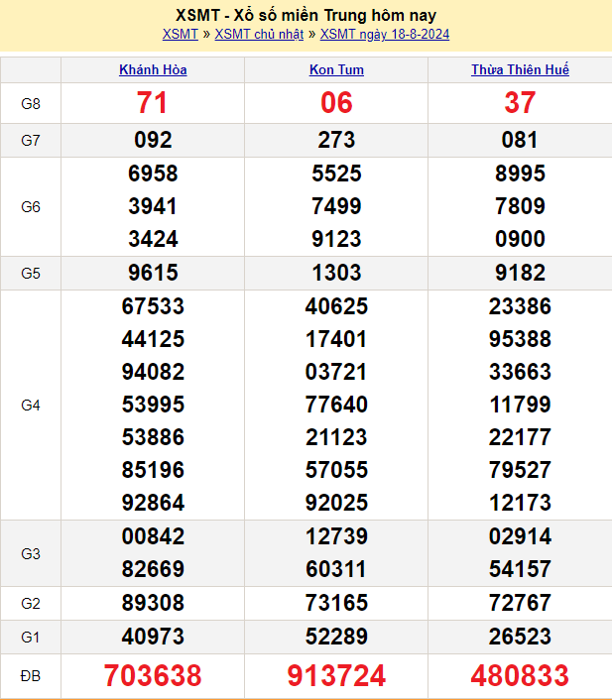Select G6 number 9123
This screenshot has height=700, width=612.
pyautogui.click(x=336, y=239)
